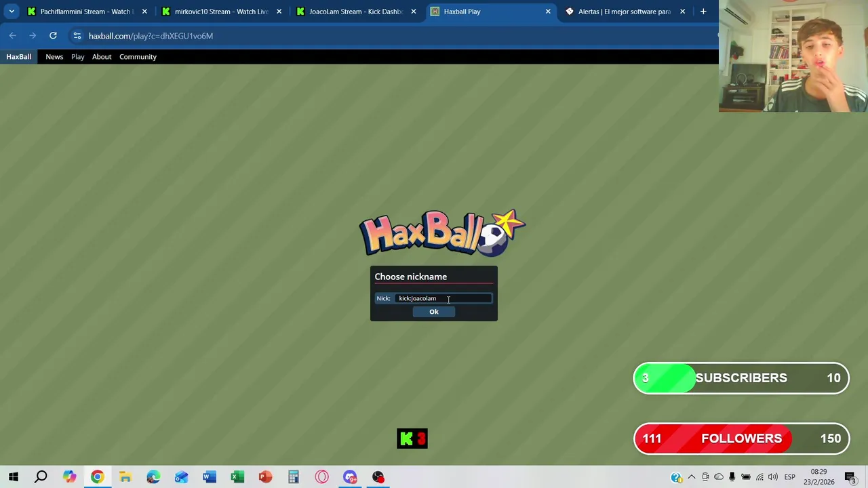Check the battery status icon
This screenshot has height=488, width=868.
pyautogui.click(x=746, y=477)
